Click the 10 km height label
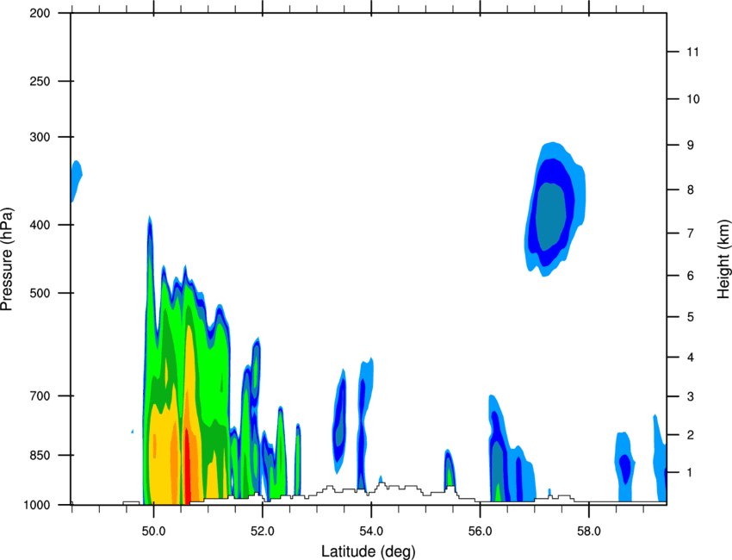 (x=693, y=99)
